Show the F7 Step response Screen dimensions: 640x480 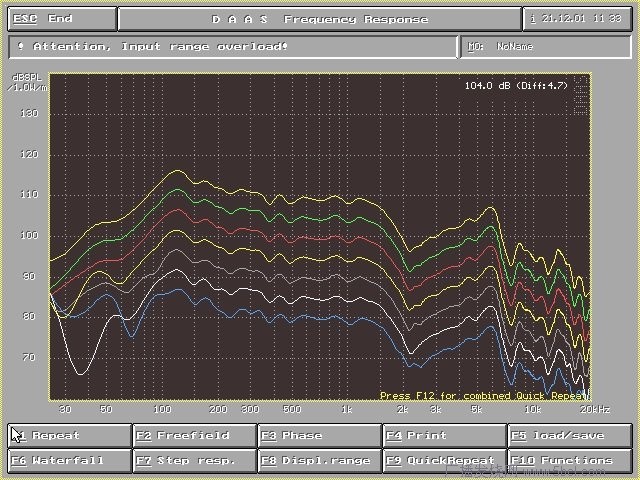(x=194, y=461)
